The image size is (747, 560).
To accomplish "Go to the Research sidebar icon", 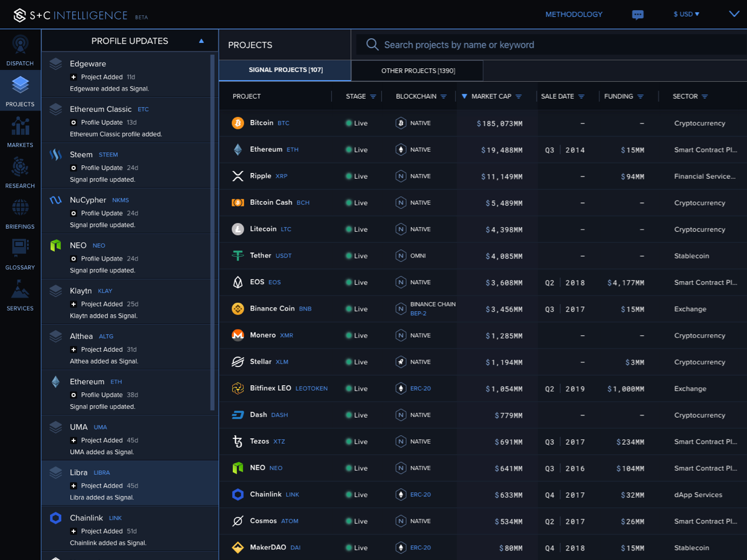I will [x=21, y=167].
